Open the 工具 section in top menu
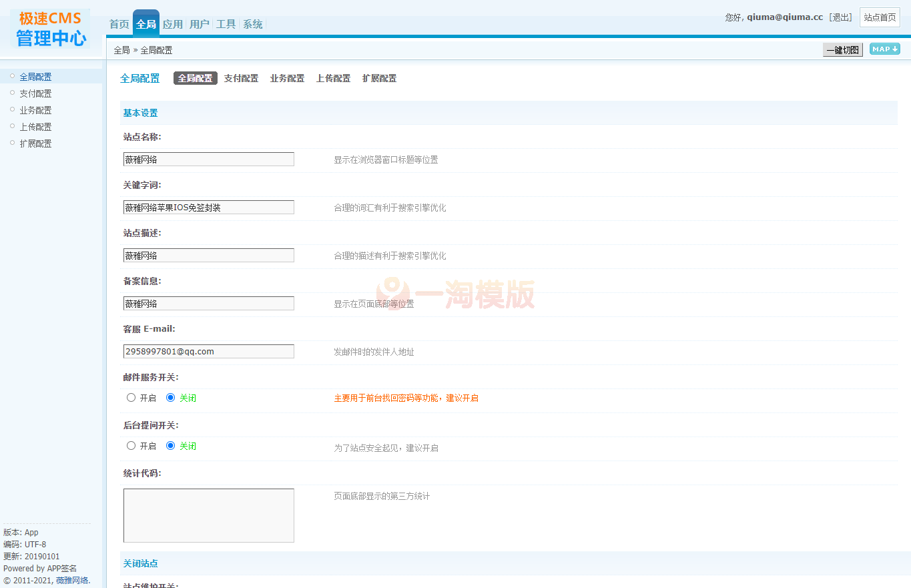Viewport: 911px width, 588px height. 226,23
